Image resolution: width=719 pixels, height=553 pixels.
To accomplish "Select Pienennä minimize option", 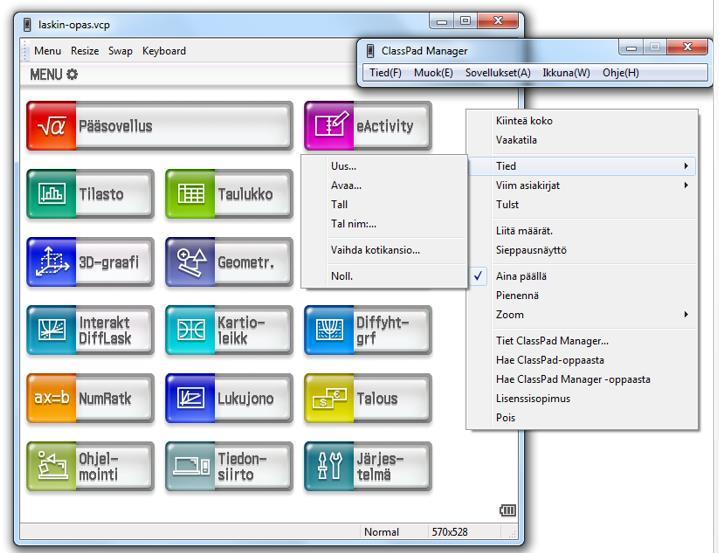I will point(582,295).
